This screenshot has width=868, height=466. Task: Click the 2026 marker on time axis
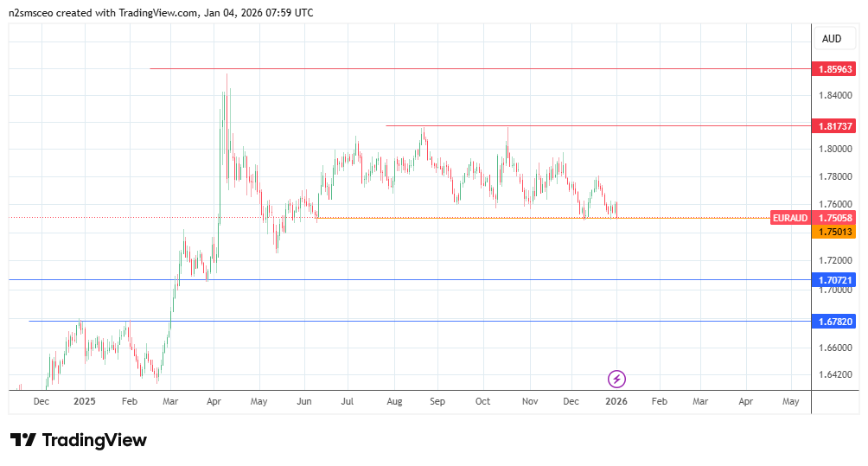(x=616, y=402)
